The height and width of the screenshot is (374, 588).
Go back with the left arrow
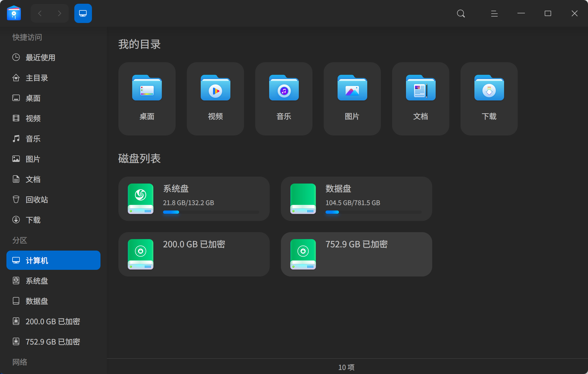click(x=40, y=13)
